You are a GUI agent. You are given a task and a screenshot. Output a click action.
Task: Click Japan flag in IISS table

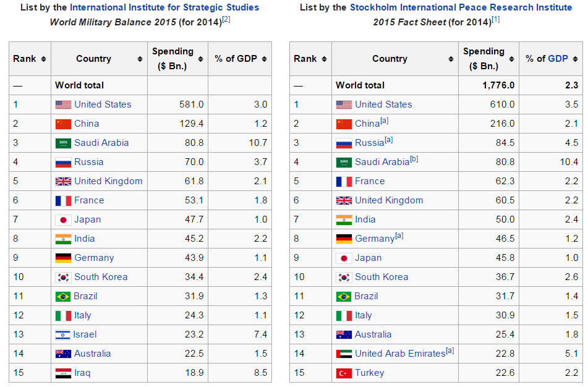pyautogui.click(x=63, y=219)
